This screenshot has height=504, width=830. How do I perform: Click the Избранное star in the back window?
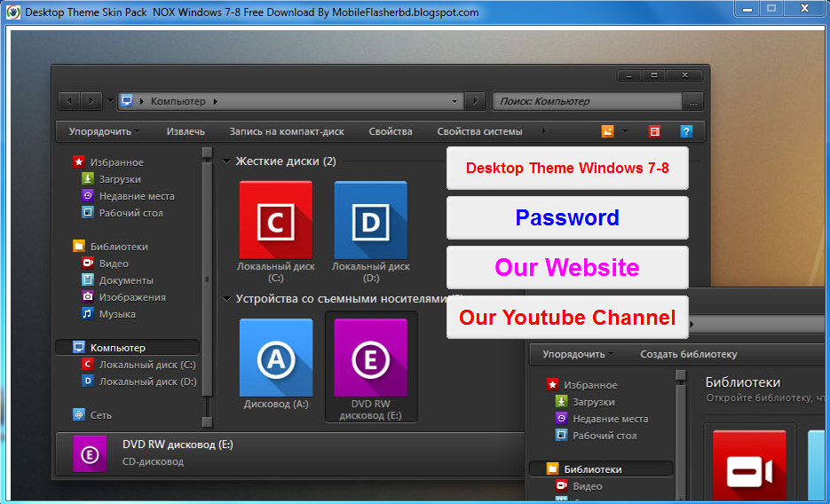[553, 384]
